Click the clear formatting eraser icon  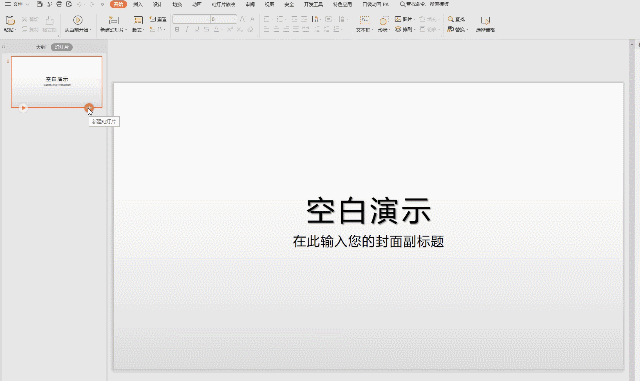point(250,29)
